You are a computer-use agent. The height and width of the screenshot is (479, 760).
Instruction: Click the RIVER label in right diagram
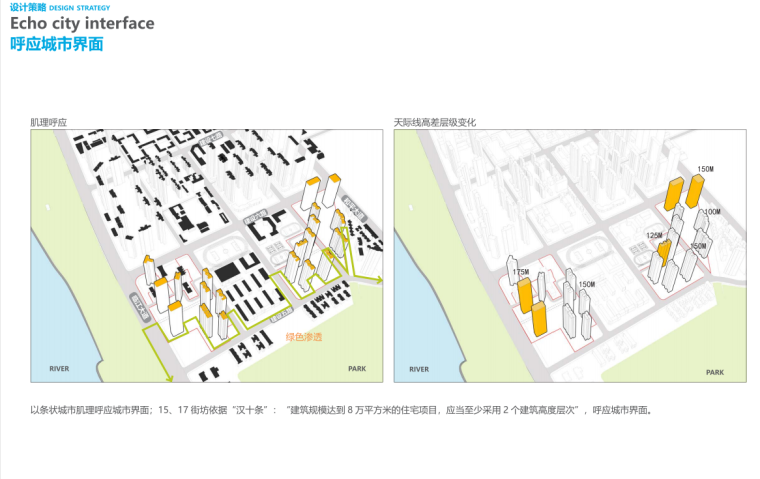[x=419, y=369]
